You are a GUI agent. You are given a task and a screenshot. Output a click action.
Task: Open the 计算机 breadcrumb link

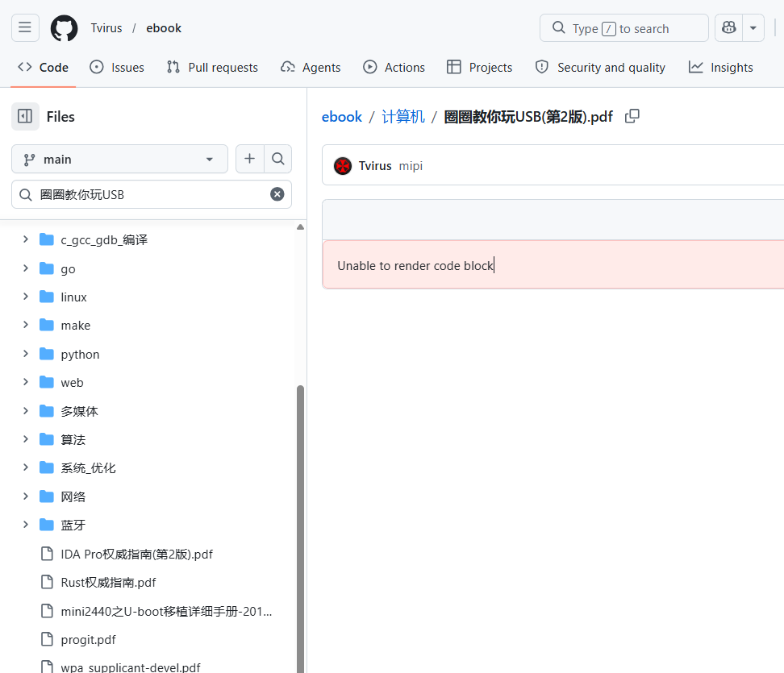[403, 116]
